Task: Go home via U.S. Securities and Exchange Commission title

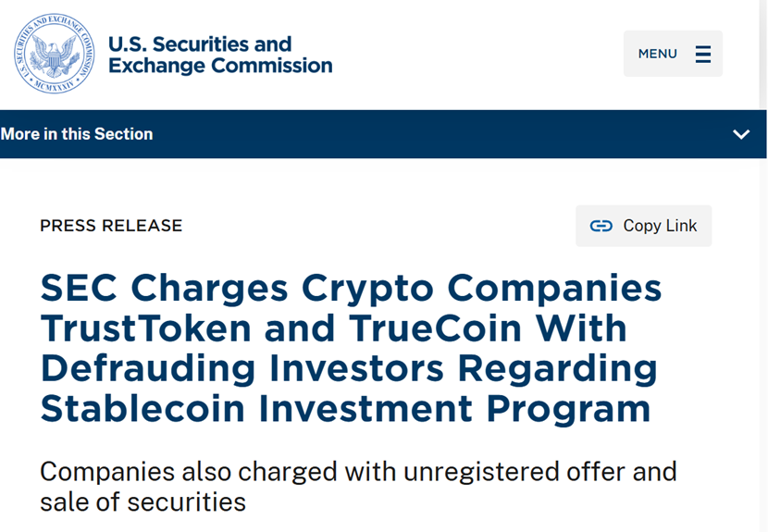Action: [220, 55]
